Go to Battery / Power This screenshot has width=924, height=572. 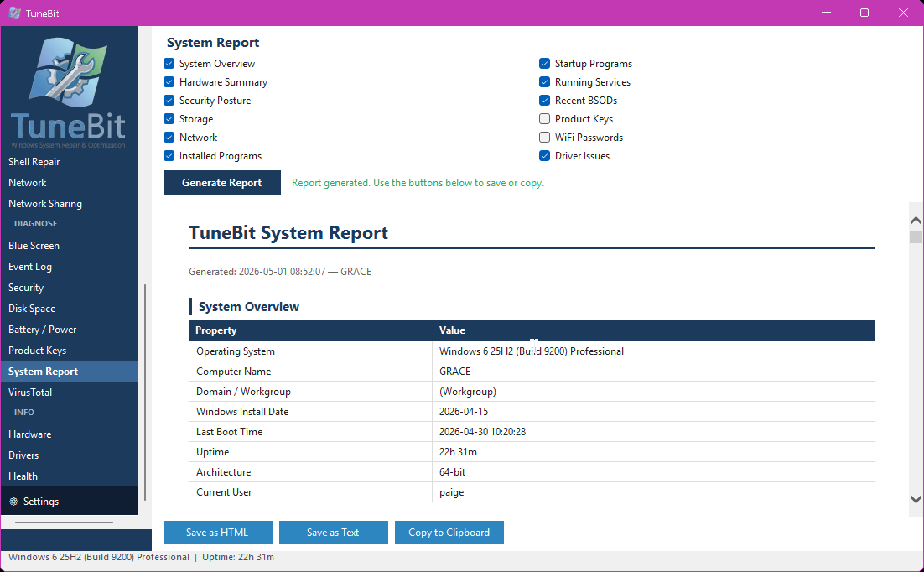coord(69,329)
